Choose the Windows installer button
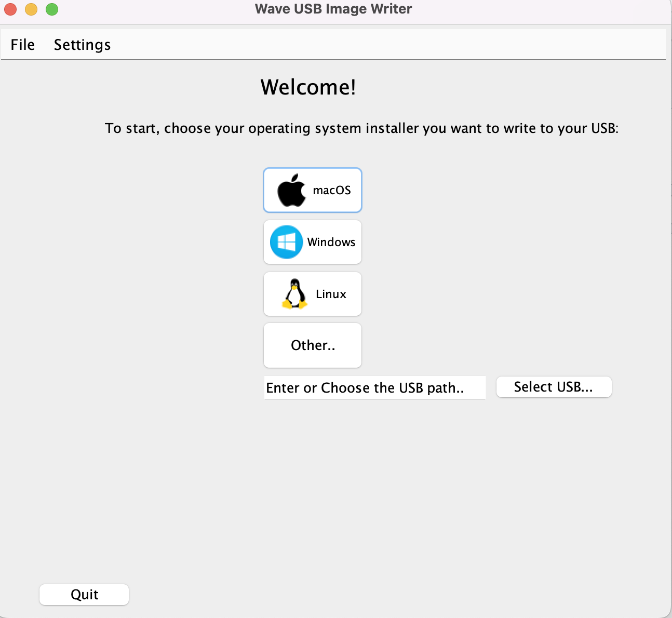The height and width of the screenshot is (618, 672). [x=313, y=242]
